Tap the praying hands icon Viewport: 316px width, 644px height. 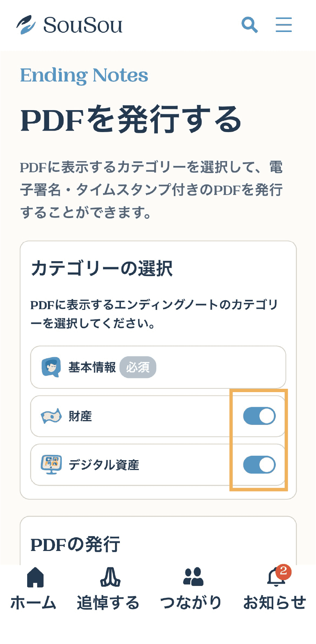(110, 577)
